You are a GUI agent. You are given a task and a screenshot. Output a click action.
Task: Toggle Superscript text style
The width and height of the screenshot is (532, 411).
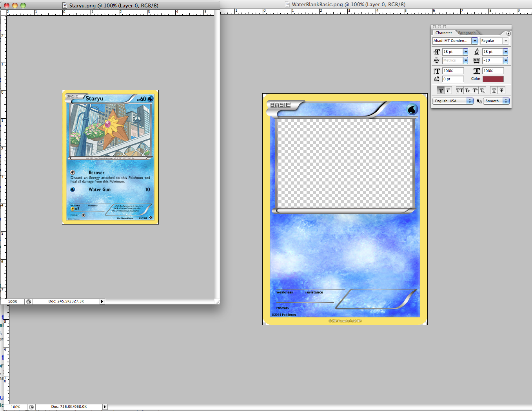(x=475, y=91)
